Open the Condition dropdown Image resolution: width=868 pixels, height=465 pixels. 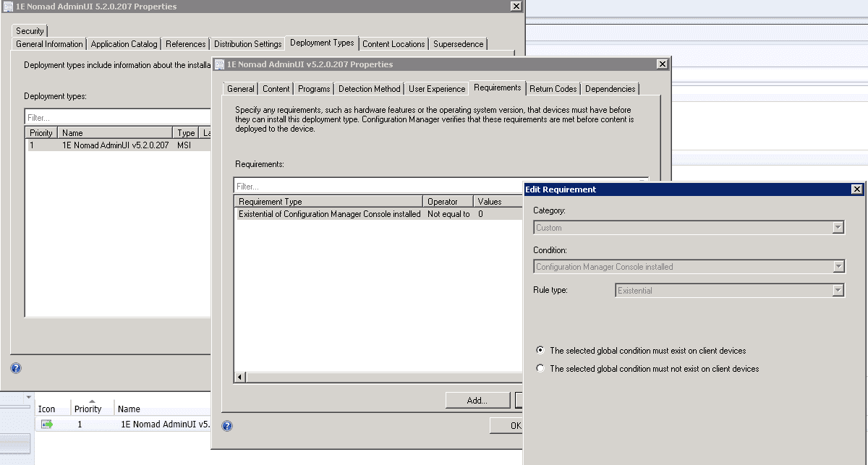(x=838, y=267)
